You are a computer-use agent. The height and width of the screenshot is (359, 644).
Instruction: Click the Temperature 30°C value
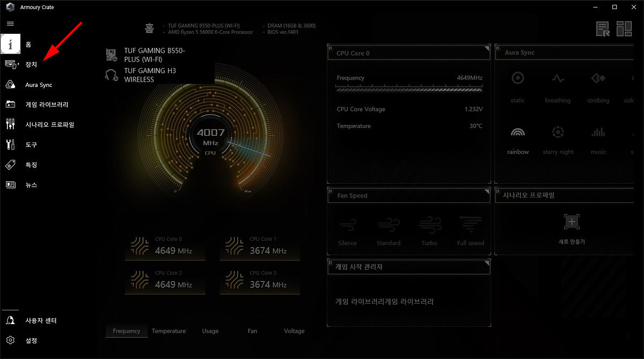[x=476, y=126]
